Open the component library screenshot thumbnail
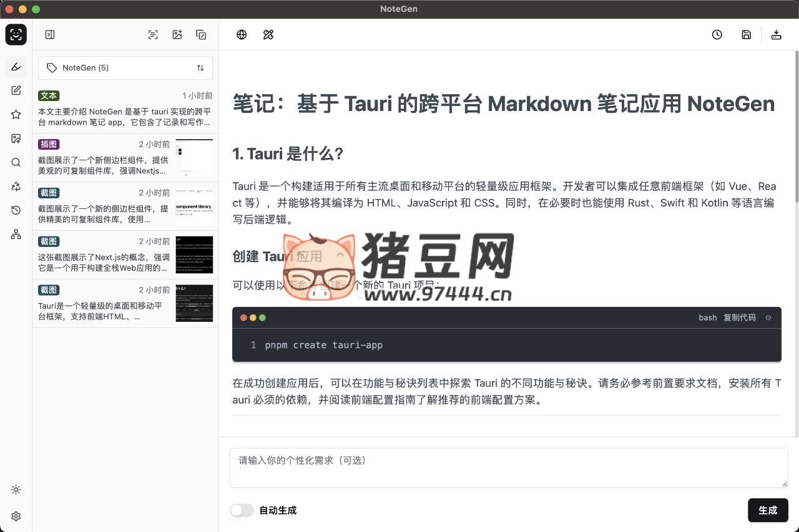Viewport: 799px width, 532px height. coord(194,206)
